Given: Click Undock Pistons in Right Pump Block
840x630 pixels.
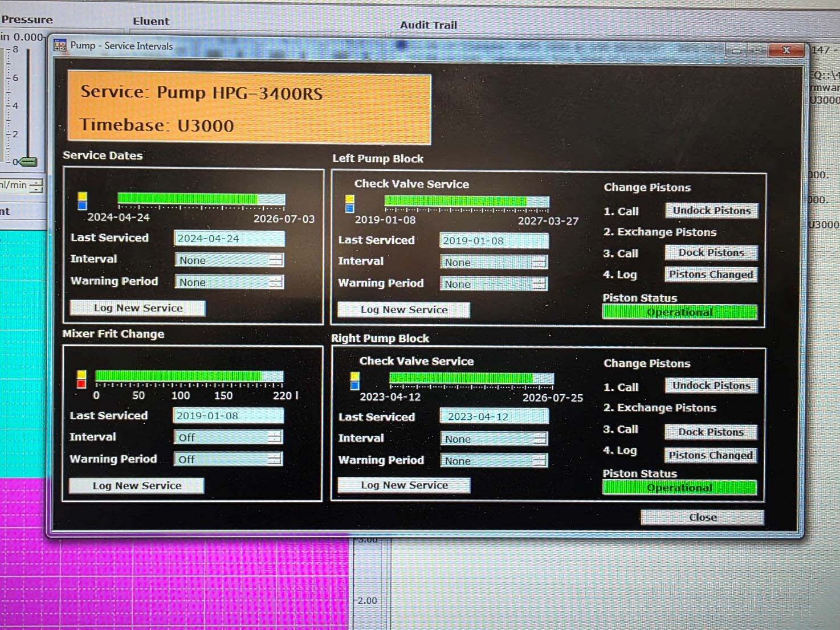Looking at the screenshot, I should [711, 386].
